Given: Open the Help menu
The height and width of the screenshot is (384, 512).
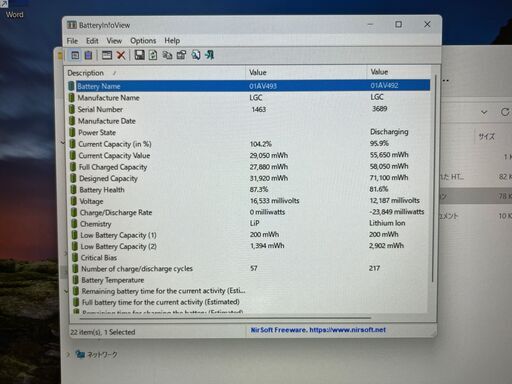Looking at the screenshot, I should click(x=172, y=41).
